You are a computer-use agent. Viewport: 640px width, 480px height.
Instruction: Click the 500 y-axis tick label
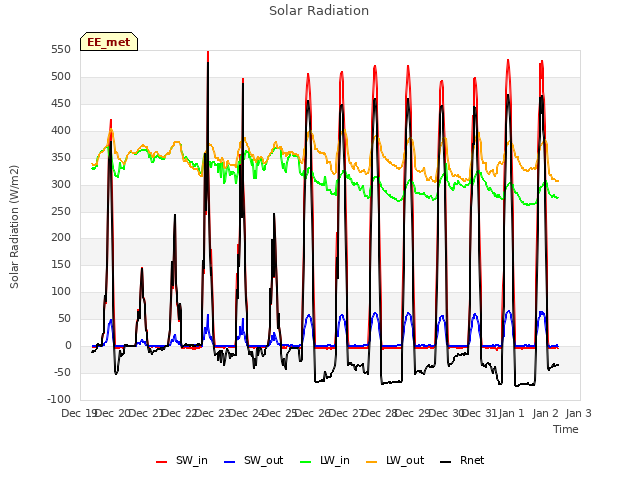pyautogui.click(x=61, y=77)
